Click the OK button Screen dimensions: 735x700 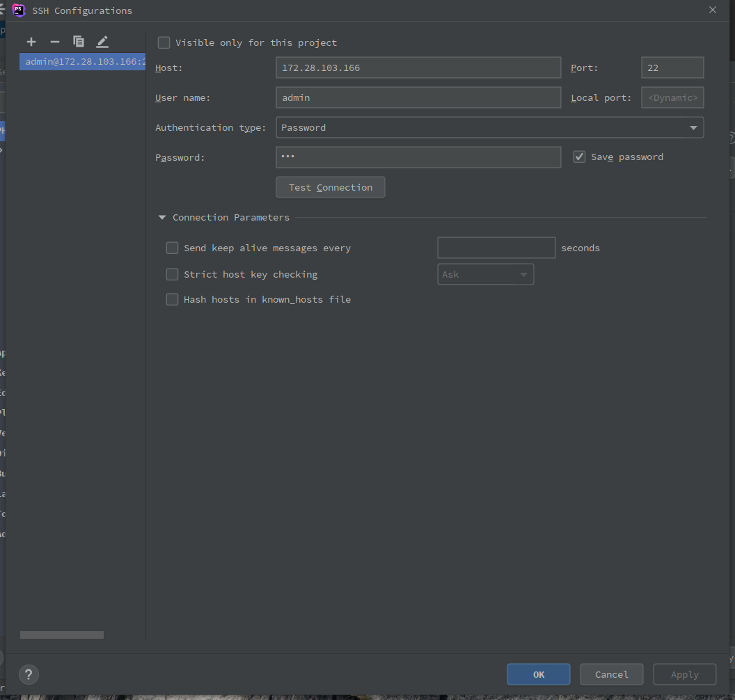[538, 674]
